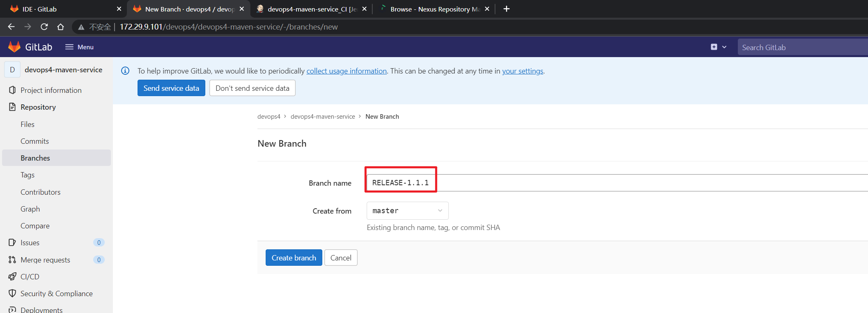Image resolution: width=868 pixels, height=313 pixels.
Task: Click New Branch breadcrumb
Action: point(382,117)
